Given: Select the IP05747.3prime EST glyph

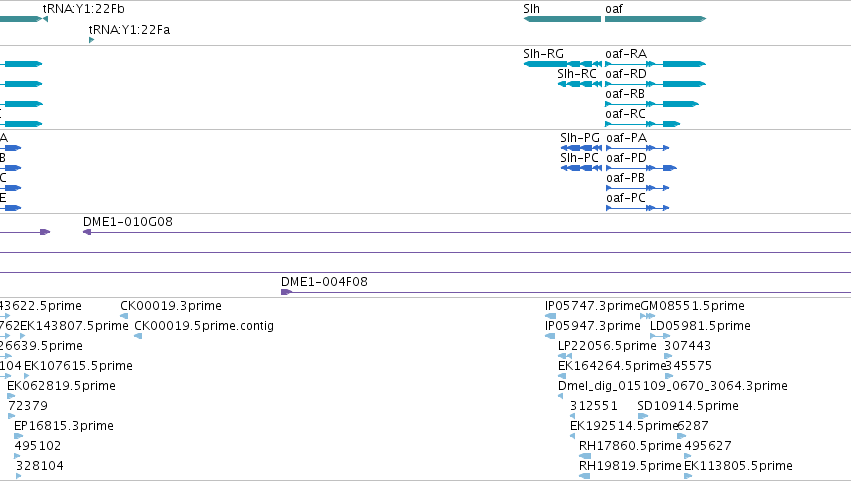Looking at the screenshot, I should point(550,316).
